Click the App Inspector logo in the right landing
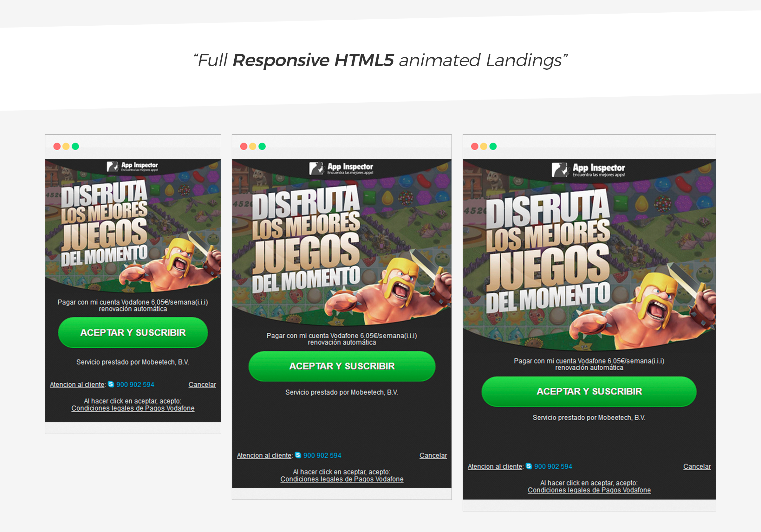 point(588,170)
